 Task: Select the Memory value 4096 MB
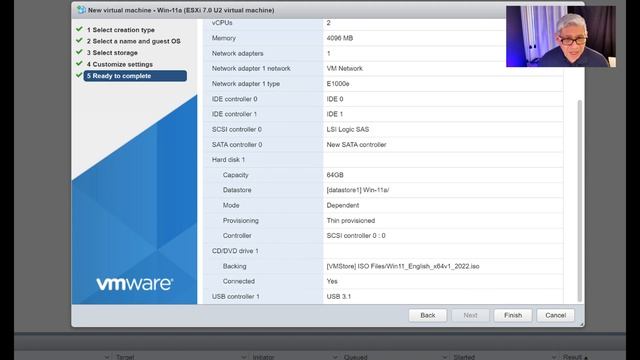pyautogui.click(x=340, y=38)
